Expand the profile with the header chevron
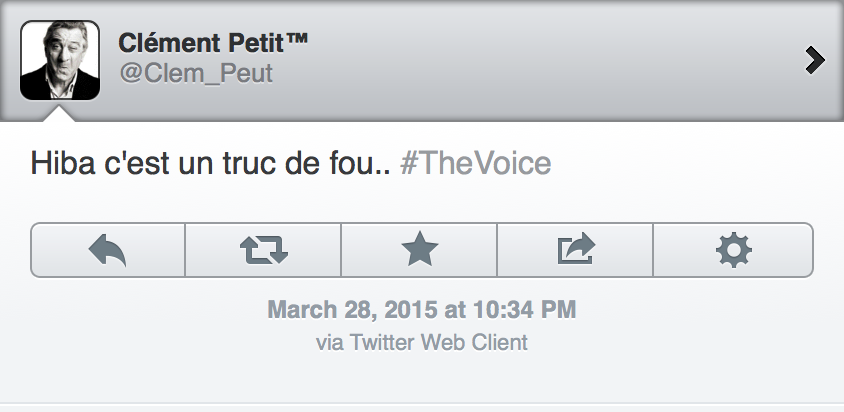Image resolution: width=844 pixels, height=412 pixels. point(815,61)
